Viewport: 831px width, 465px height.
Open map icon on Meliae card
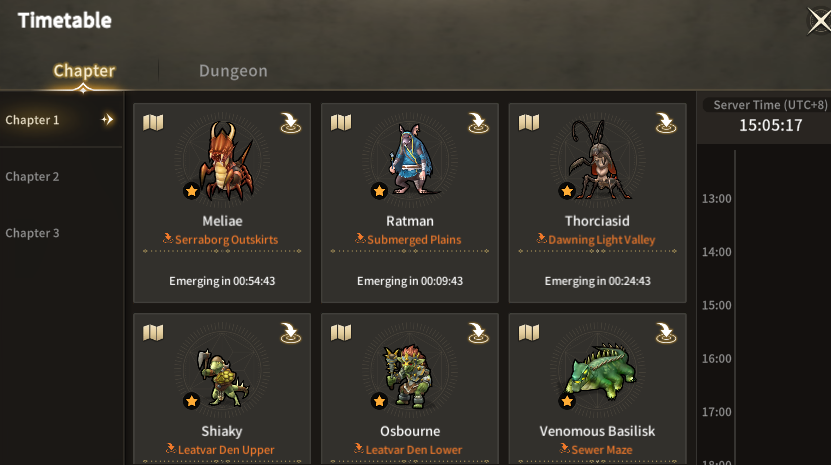(153, 123)
